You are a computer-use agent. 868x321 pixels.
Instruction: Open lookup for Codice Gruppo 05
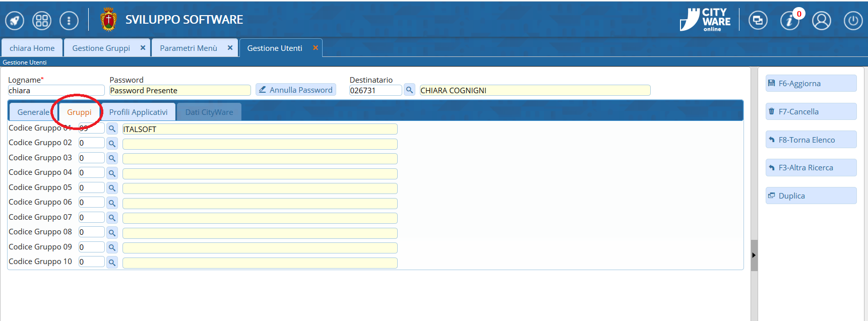click(x=112, y=188)
